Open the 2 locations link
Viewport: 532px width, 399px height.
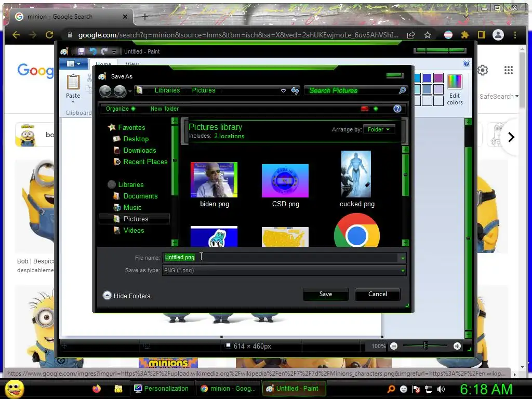click(229, 136)
